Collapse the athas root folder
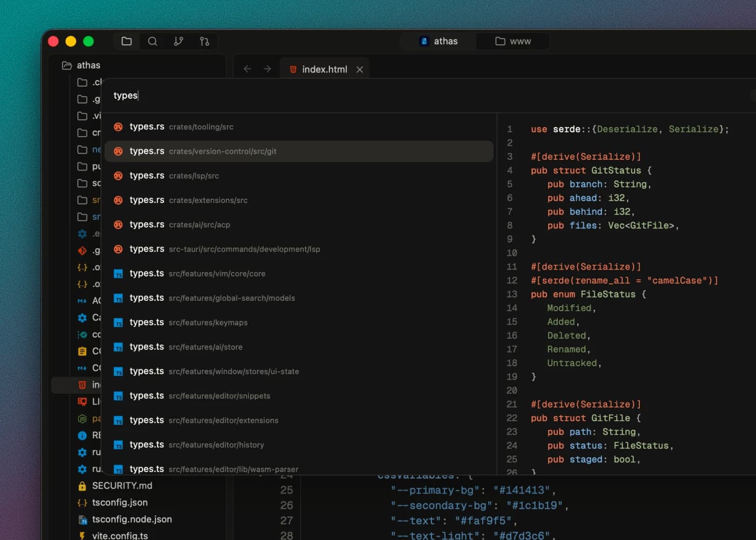 click(82, 65)
